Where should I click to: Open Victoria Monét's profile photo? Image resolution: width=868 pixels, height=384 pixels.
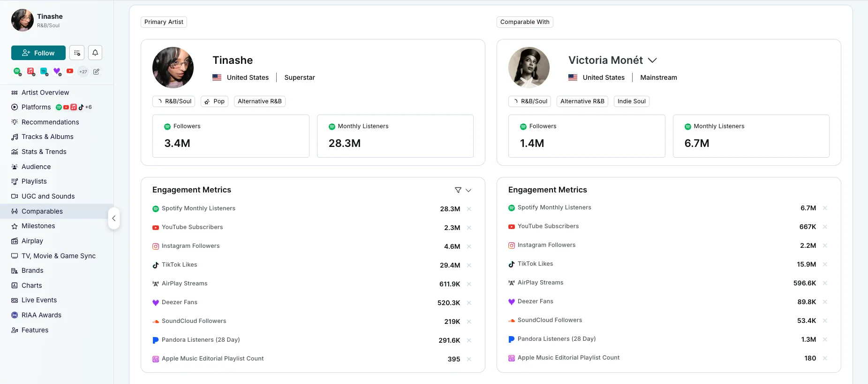pos(529,68)
